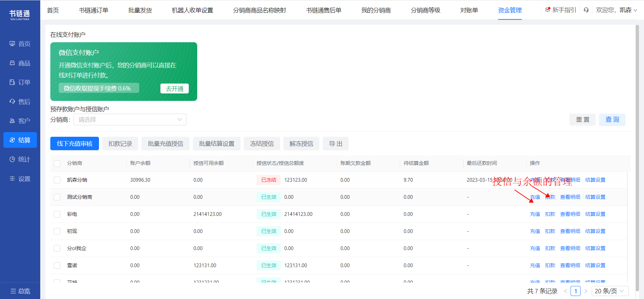The width and height of the screenshot is (644, 299).
Task: Click the 授信可用余额 column header
Action: pyautogui.click(x=209, y=163)
